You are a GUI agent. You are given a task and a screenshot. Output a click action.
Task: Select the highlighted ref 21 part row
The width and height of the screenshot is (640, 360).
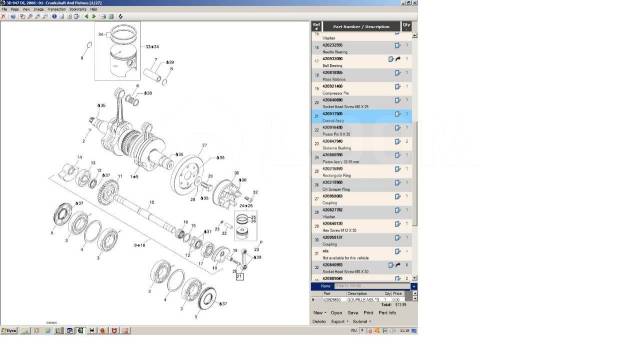pyautogui.click(x=362, y=116)
